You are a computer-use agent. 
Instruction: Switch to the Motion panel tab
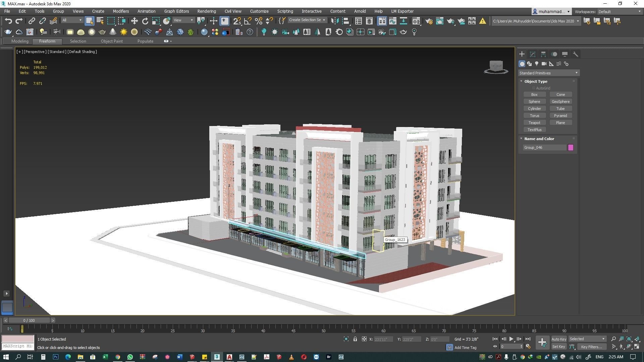[554, 54]
